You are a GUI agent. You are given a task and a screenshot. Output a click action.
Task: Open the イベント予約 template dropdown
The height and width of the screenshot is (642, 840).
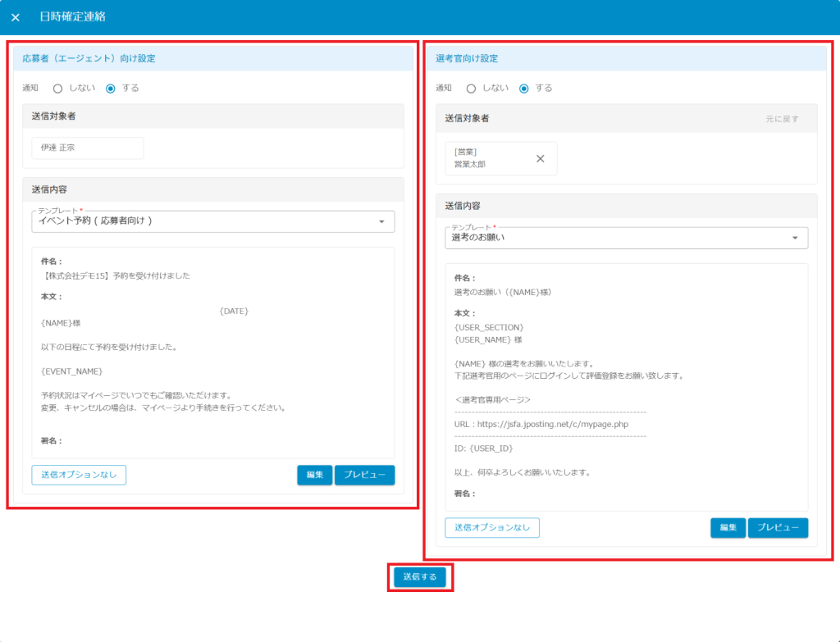pos(205,221)
